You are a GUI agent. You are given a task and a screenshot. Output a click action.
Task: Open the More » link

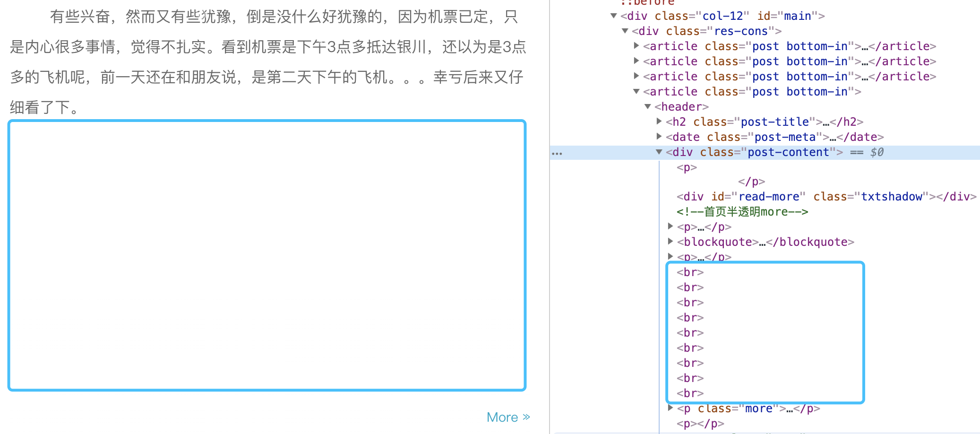coord(508,417)
